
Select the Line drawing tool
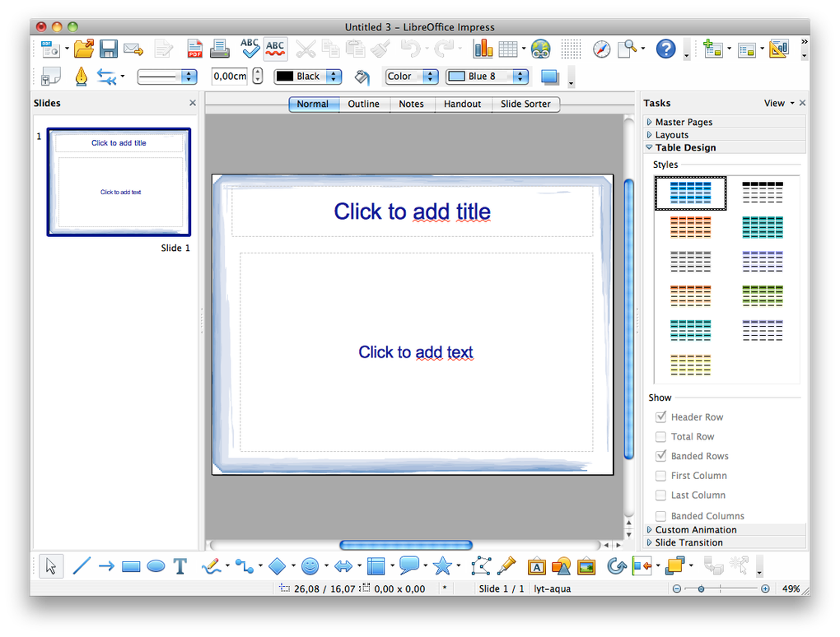82,565
